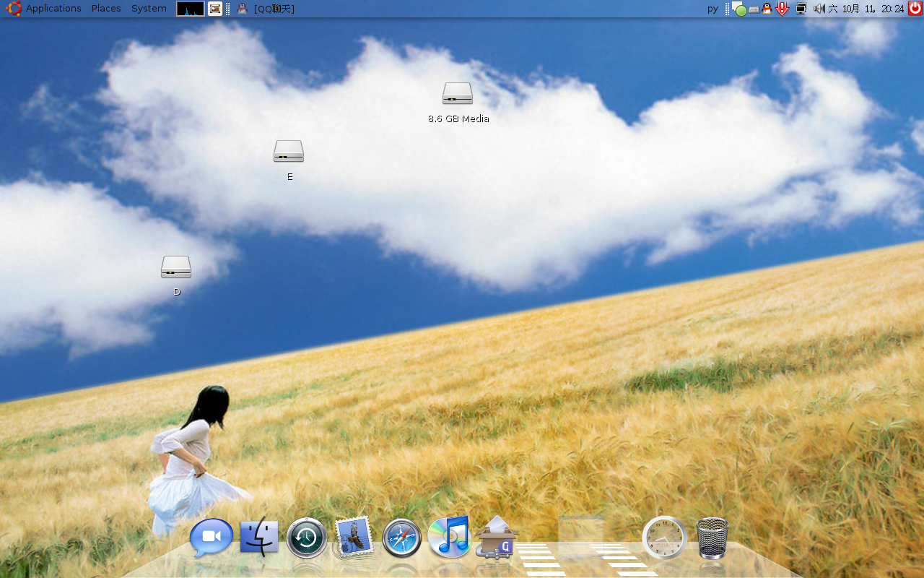The height and width of the screenshot is (578, 924).
Task: Open the Trash can dock icon
Action: coord(712,538)
